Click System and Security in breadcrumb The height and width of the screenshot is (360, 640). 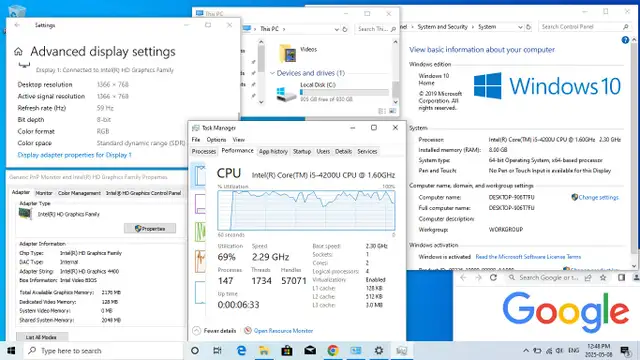[x=442, y=27]
